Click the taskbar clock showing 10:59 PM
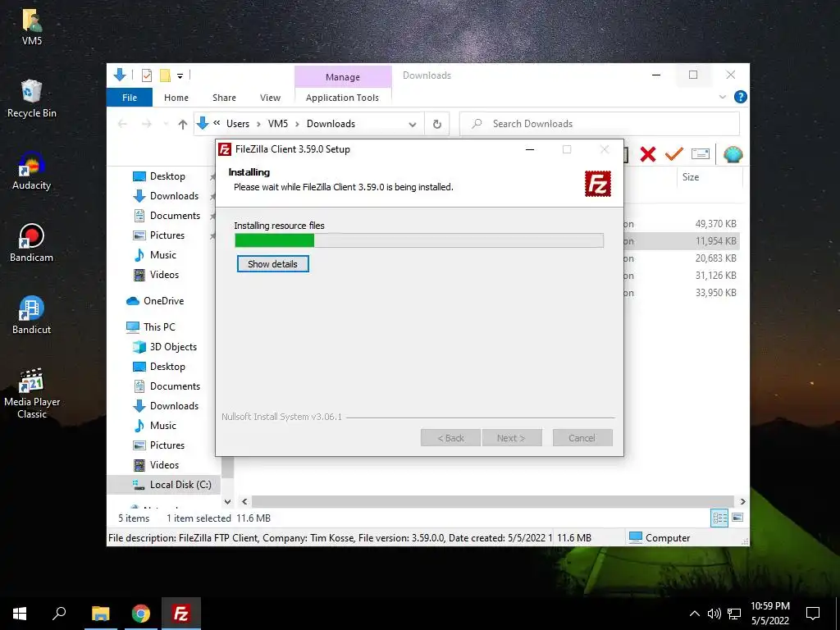The width and height of the screenshot is (840, 630). click(x=770, y=614)
